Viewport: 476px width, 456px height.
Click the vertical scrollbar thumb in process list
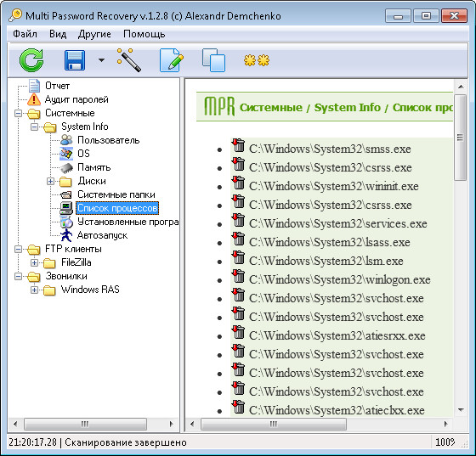click(461, 138)
